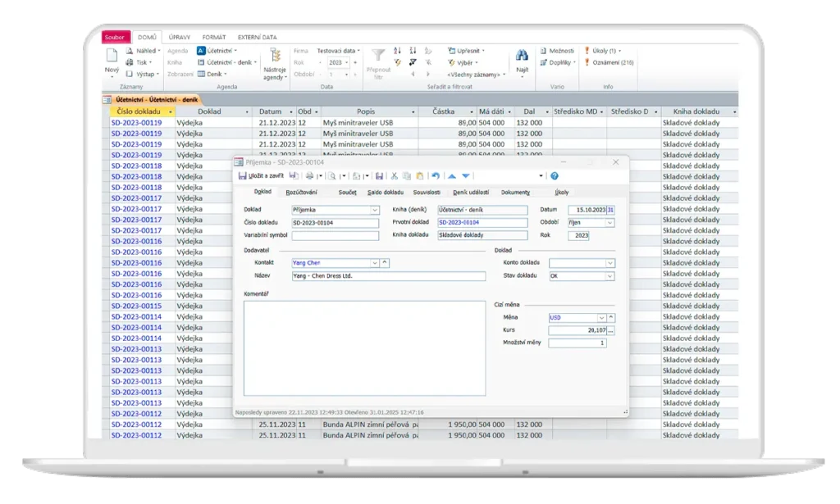Open the Nástroje agendy tools icon

point(275,56)
